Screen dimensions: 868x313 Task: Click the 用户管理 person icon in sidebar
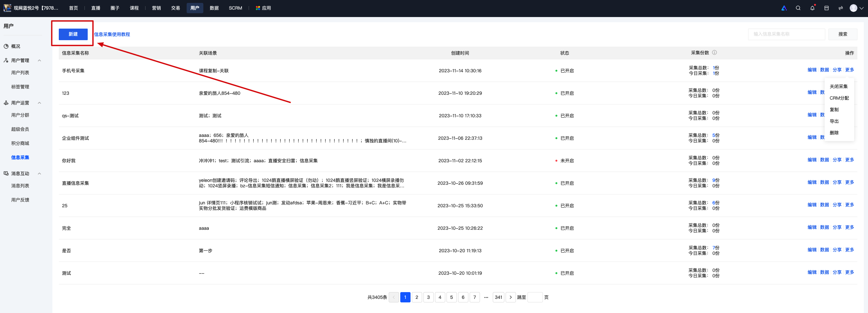click(x=6, y=60)
